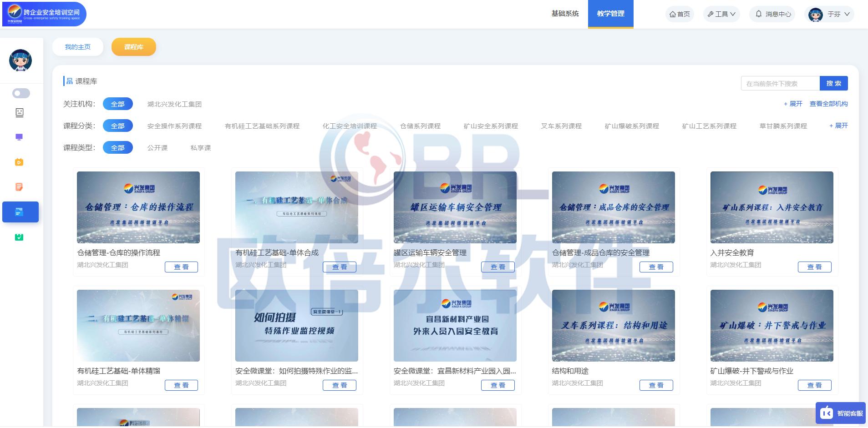Viewport: 868px width, 428px height.
Task: Select the monitor/screen icon in left sidebar
Action: tap(19, 137)
